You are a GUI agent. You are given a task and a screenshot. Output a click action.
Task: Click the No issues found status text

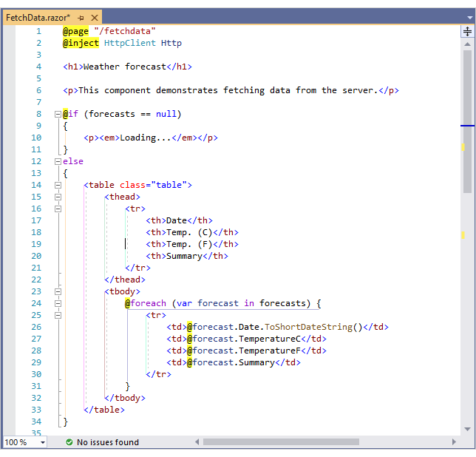point(108,442)
